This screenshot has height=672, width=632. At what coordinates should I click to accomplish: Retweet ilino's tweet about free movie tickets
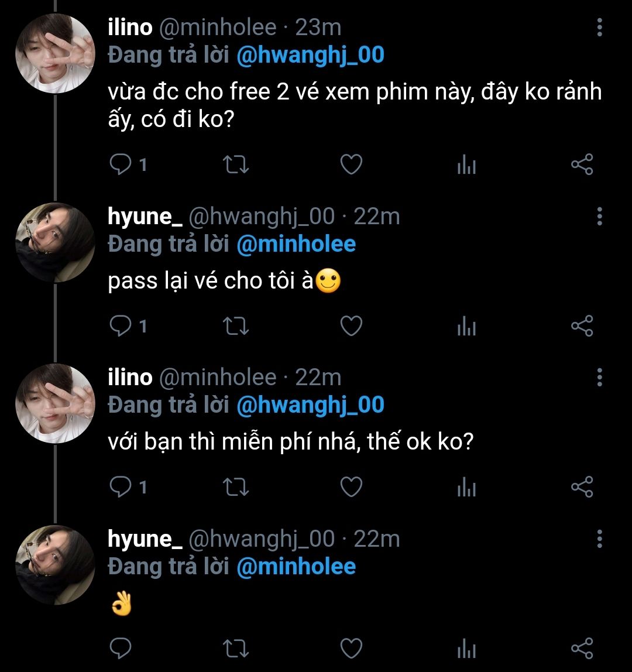tap(237, 165)
